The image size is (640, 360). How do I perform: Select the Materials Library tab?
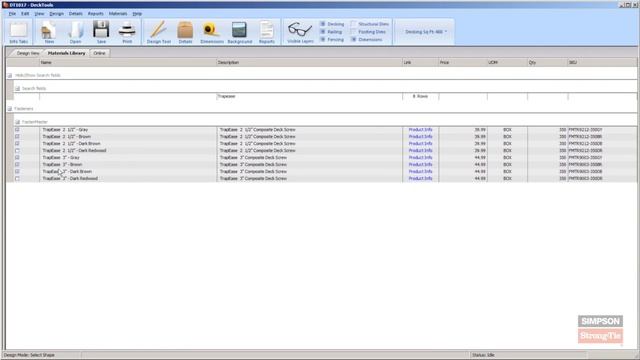[67, 53]
